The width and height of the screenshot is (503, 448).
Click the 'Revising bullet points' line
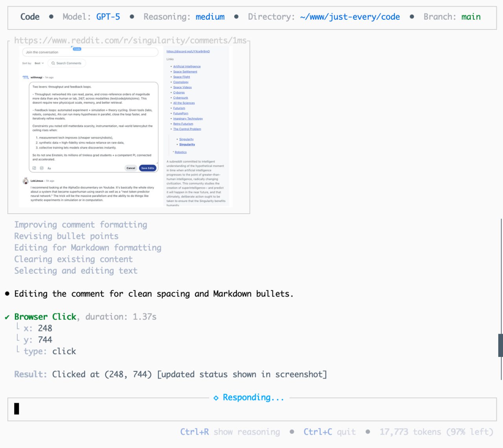(66, 236)
